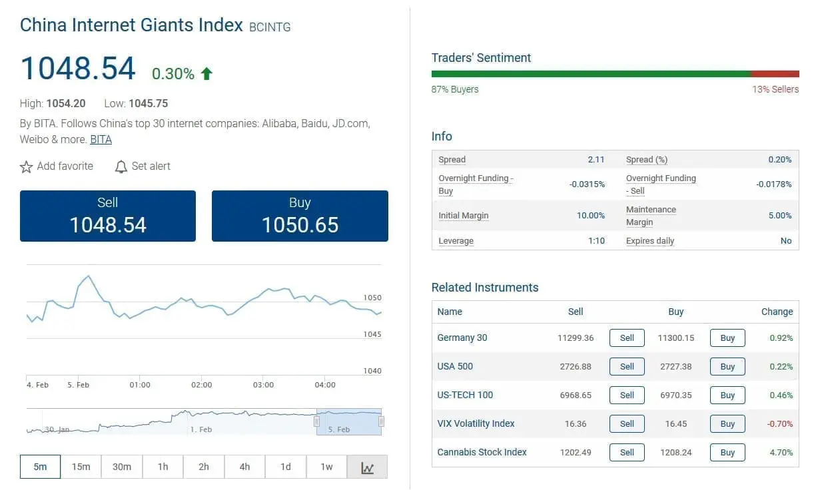Sell Germany 30
The width and height of the screenshot is (826, 504).
tap(626, 338)
